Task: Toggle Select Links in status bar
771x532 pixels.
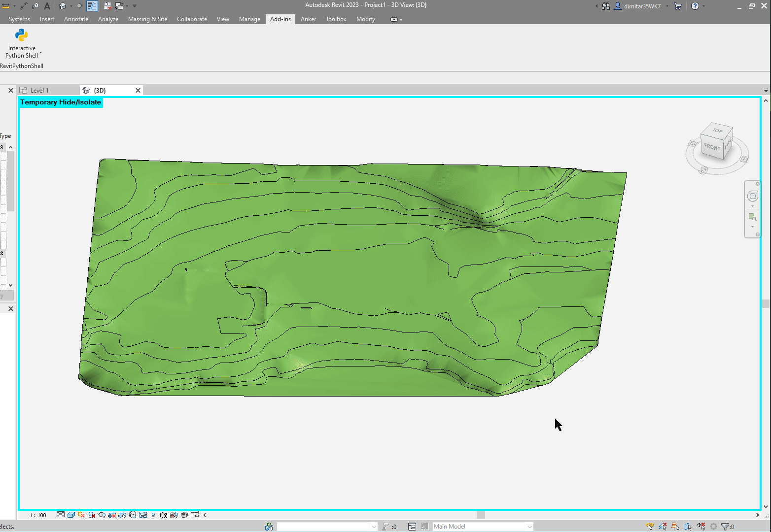Action: tap(650, 527)
